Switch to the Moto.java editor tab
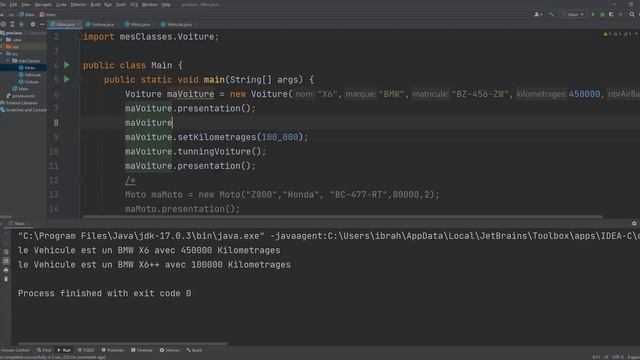This screenshot has width=640, height=360. (x=139, y=24)
